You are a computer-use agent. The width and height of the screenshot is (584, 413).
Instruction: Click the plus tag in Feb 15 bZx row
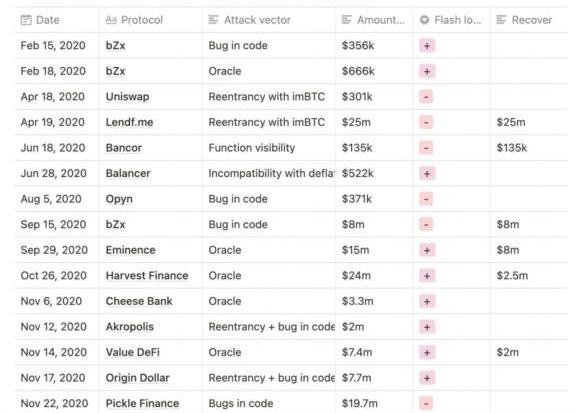[x=427, y=46]
